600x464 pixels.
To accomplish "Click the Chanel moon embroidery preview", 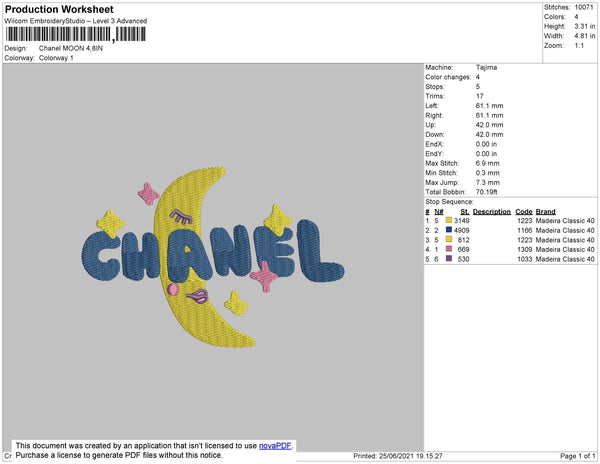I will (213, 257).
